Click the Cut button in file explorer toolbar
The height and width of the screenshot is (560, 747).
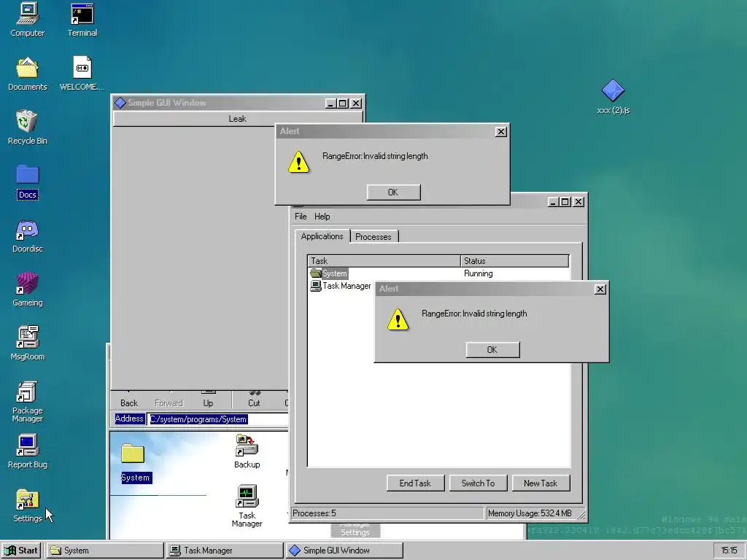254,400
